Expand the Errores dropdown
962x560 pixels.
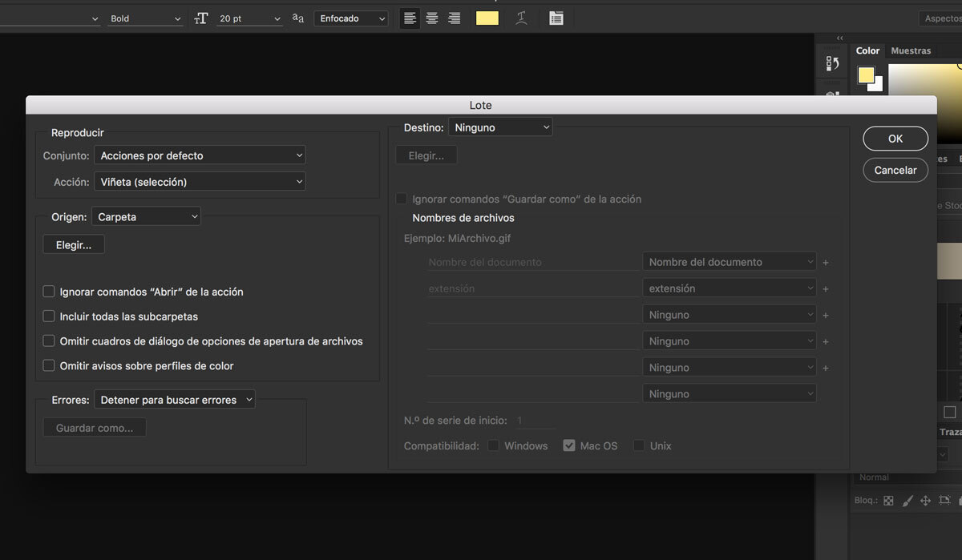coord(174,398)
